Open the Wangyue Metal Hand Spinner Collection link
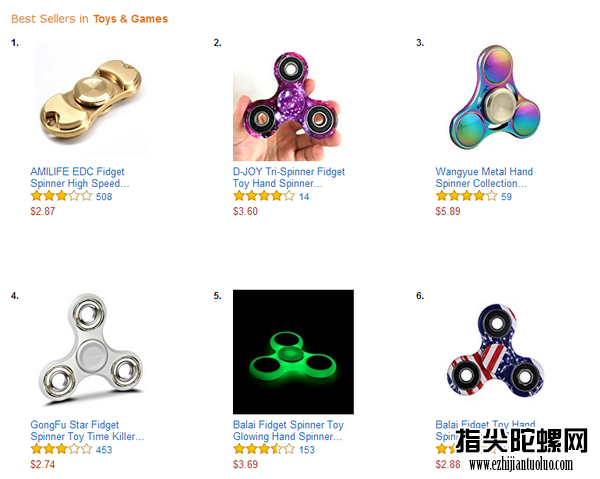600x479 pixels. tap(484, 178)
